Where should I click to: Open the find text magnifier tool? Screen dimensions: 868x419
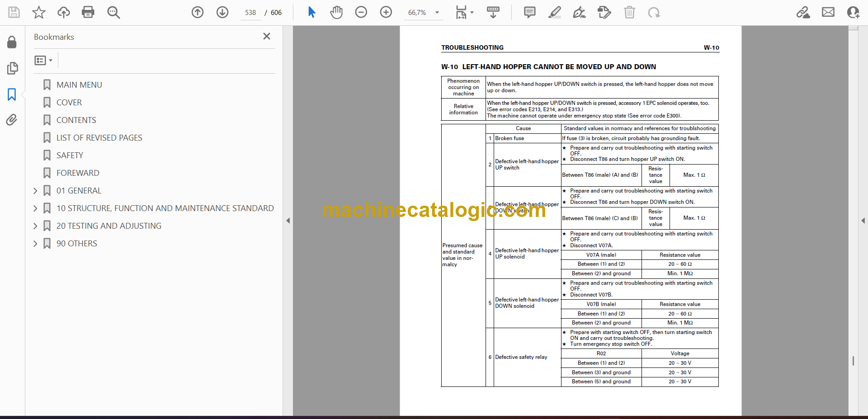tap(113, 12)
